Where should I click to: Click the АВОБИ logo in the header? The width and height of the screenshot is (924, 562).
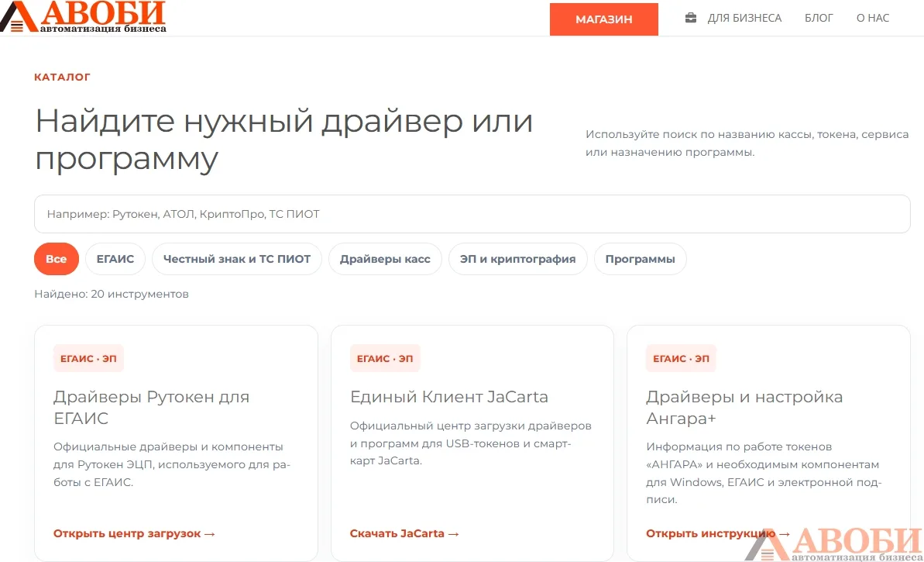point(84,16)
